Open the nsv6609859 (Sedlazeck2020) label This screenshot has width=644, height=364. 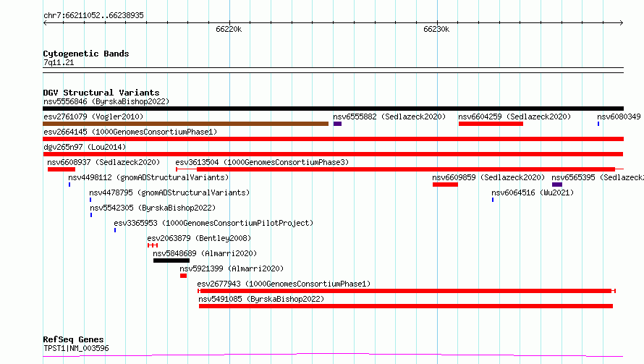pos(488,177)
